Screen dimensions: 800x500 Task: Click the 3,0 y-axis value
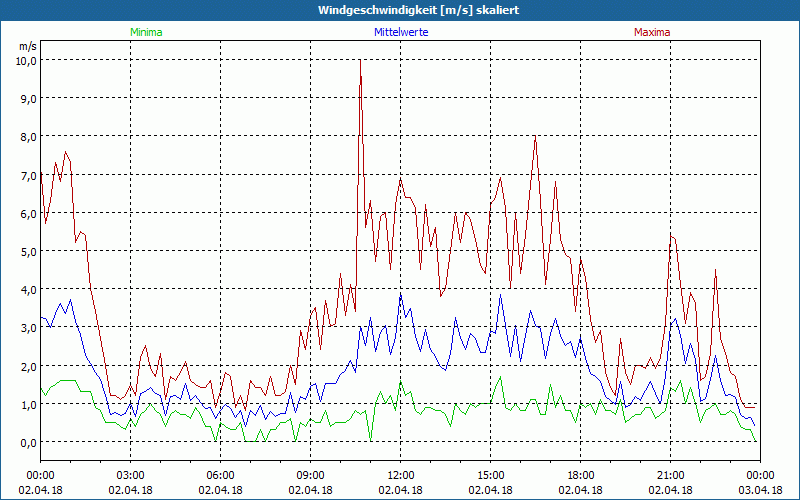29,328
